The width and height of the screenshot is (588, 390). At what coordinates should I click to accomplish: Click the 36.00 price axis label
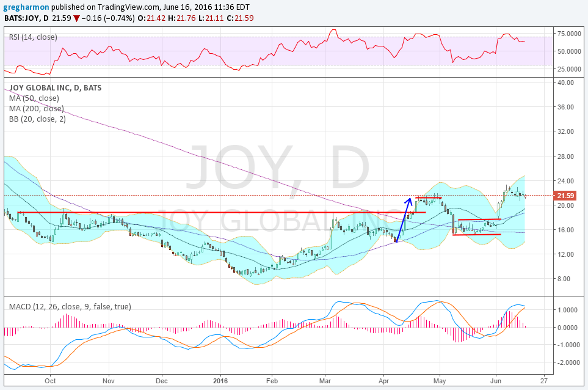(566, 107)
